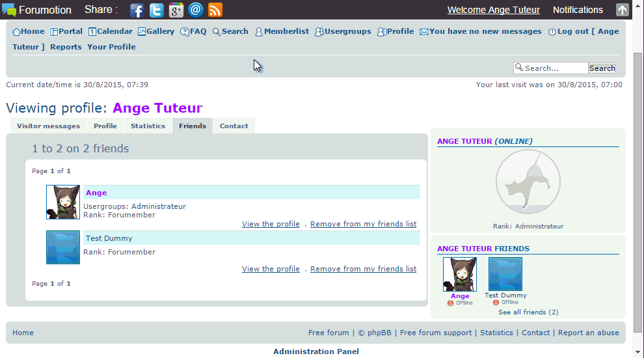Click Report an abuse

[588, 333]
